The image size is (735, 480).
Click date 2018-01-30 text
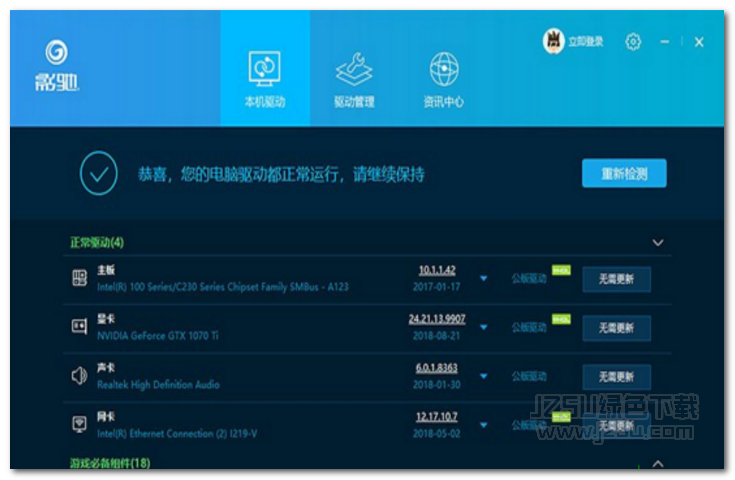pyautogui.click(x=436, y=384)
